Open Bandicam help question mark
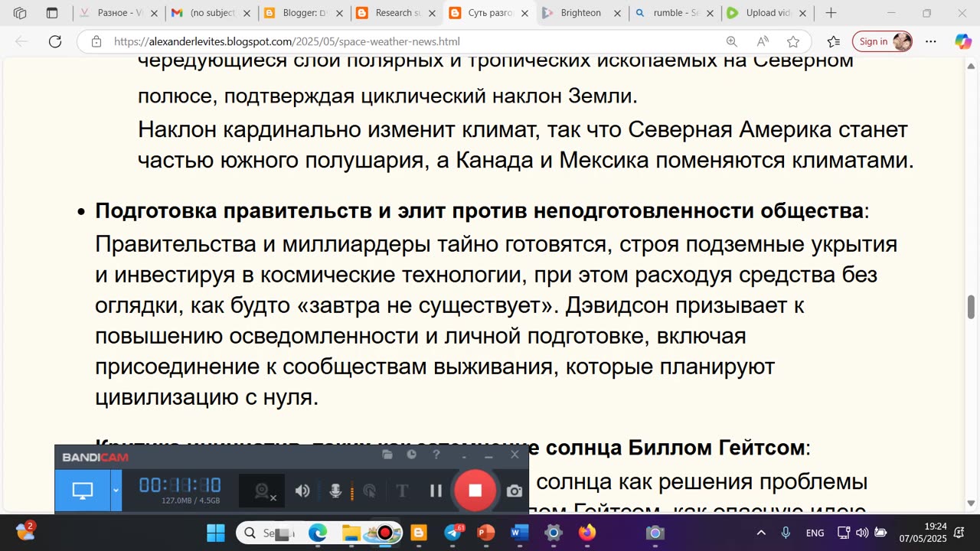This screenshot has height=551, width=980. 436,455
